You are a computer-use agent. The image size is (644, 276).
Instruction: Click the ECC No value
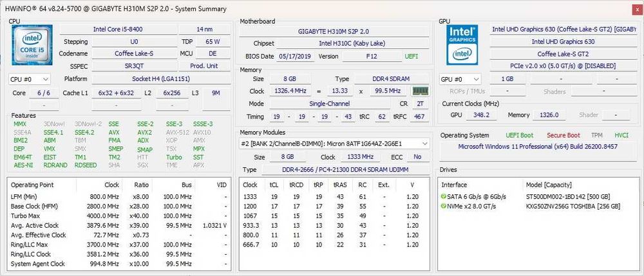(x=418, y=157)
